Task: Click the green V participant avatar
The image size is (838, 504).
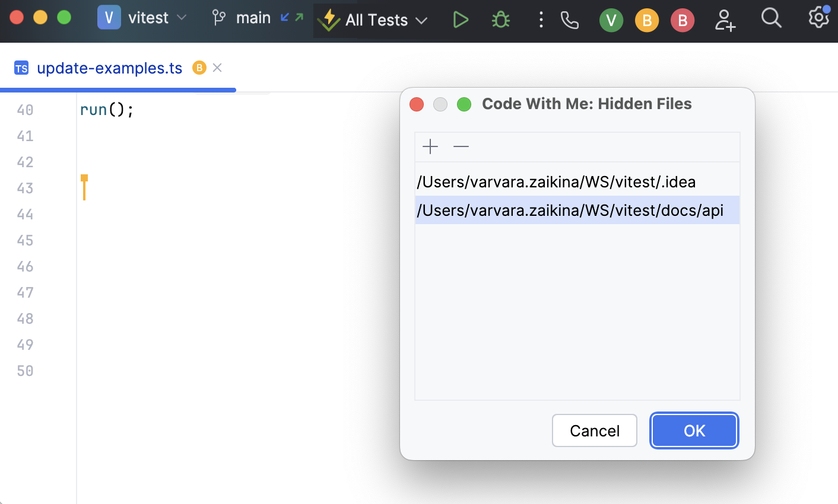Action: [611, 21]
